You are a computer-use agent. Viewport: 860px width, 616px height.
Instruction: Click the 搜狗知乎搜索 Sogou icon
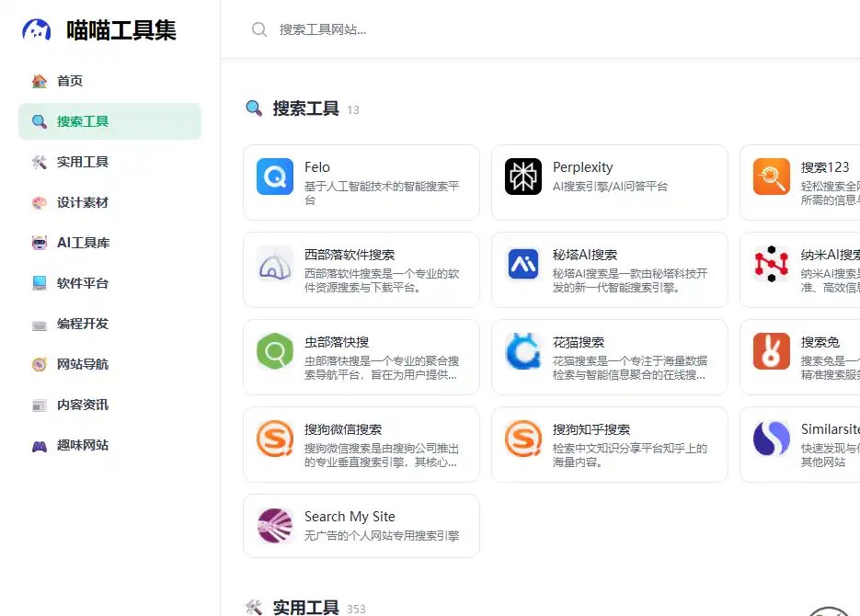click(x=523, y=439)
